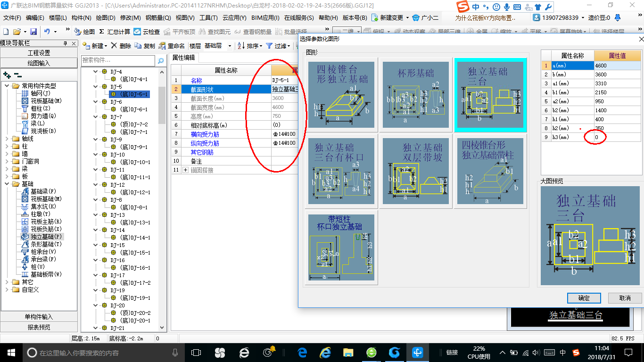Open the 钢筋量(Q) menu

[158, 17]
